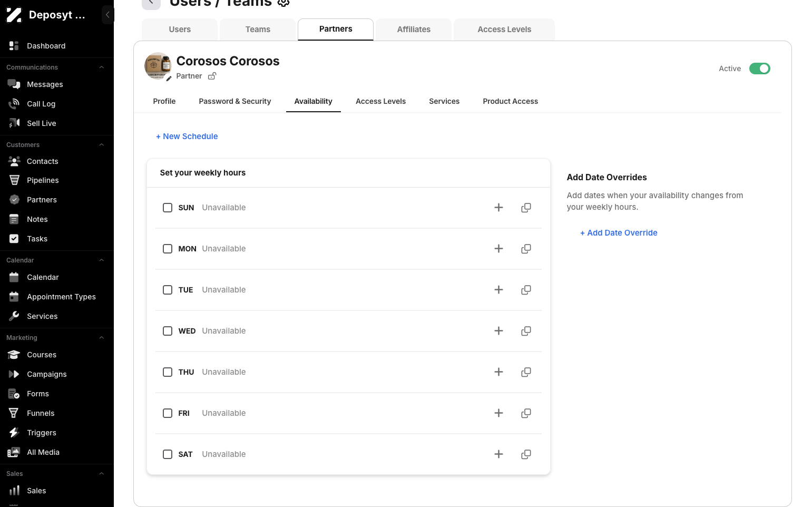812x507 pixels.
Task: Add time slot for TUE
Action: tap(498, 290)
